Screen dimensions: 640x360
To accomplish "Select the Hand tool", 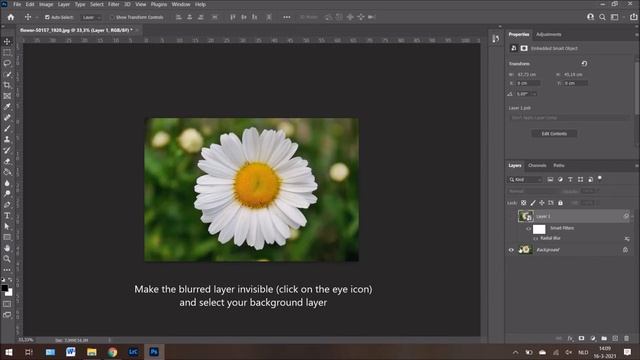I will click(x=7, y=248).
